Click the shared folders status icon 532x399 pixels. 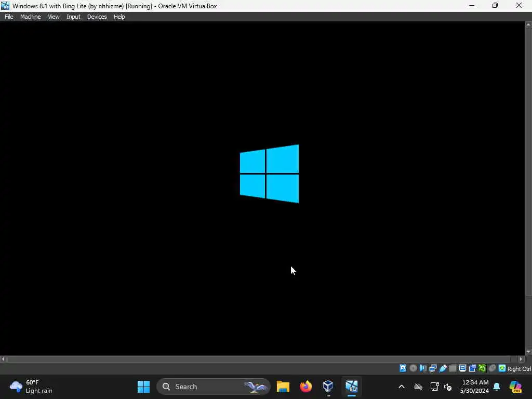(453, 368)
